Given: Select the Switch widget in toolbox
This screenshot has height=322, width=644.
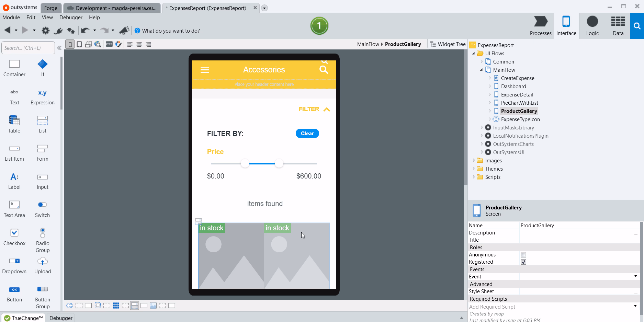Looking at the screenshot, I should (x=43, y=209).
